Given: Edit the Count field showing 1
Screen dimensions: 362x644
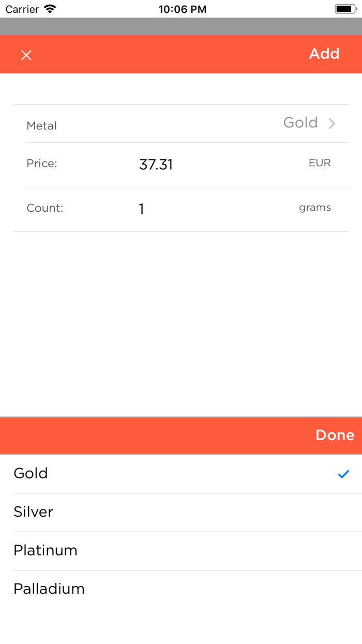Looking at the screenshot, I should tap(141, 209).
